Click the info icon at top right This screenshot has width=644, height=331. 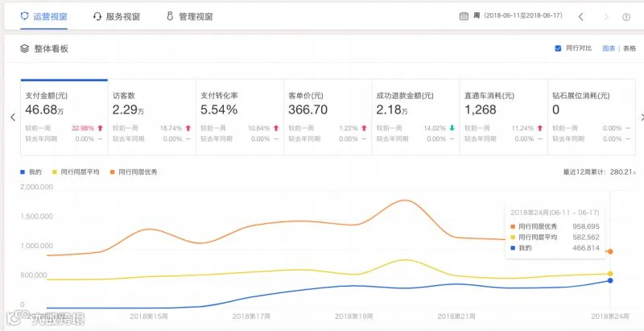(626, 17)
